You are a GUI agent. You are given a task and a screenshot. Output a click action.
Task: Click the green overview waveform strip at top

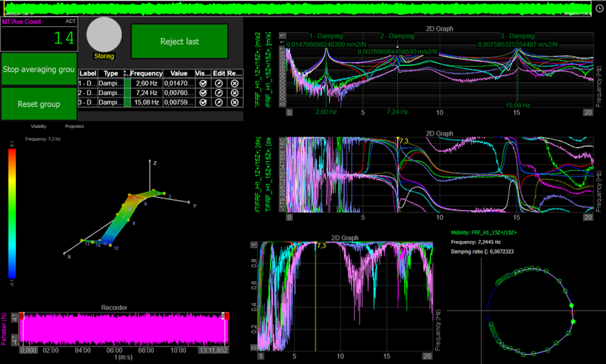297,8
